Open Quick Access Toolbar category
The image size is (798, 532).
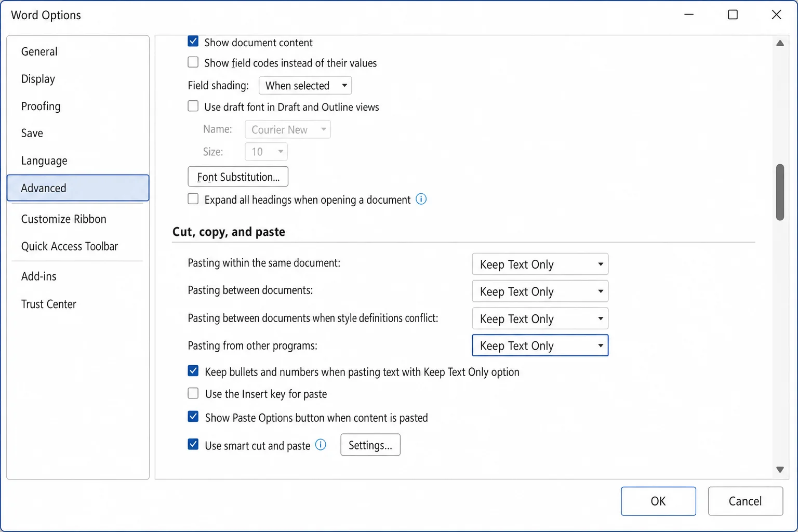[78, 246]
